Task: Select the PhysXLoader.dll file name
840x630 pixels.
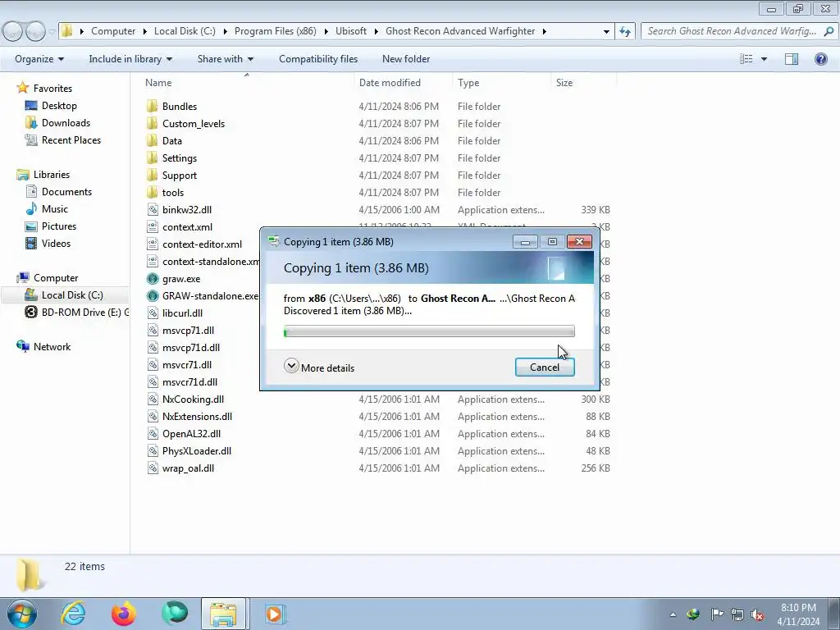Action: point(197,451)
